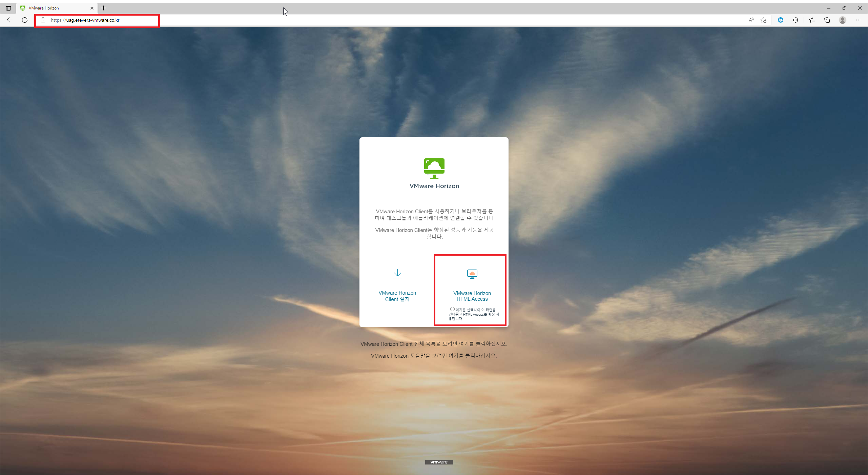Open the blue shield extension icon
This screenshot has height=475, width=868.
[781, 20]
